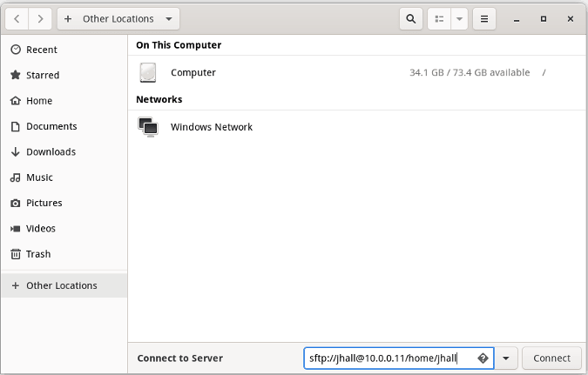Toggle list view layout button
588x375 pixels.
coord(439,18)
